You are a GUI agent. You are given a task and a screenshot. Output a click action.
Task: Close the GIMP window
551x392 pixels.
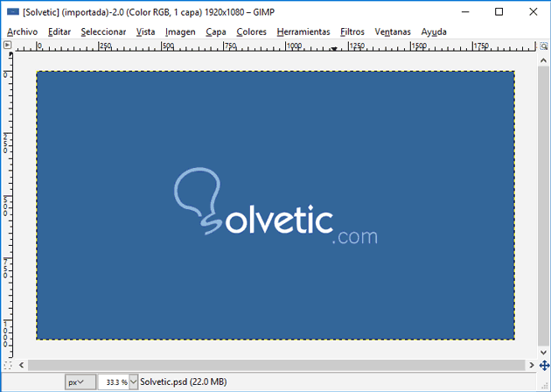coord(534,12)
